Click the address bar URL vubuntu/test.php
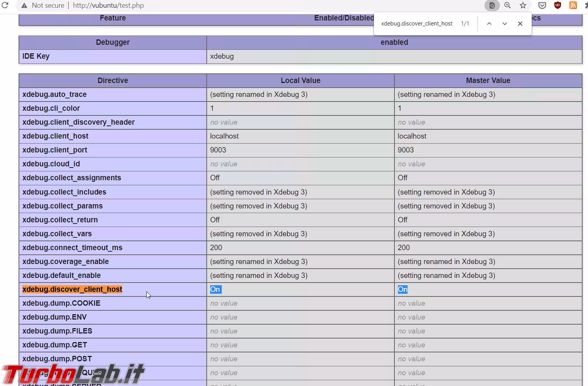The width and height of the screenshot is (588, 386). [108, 5]
